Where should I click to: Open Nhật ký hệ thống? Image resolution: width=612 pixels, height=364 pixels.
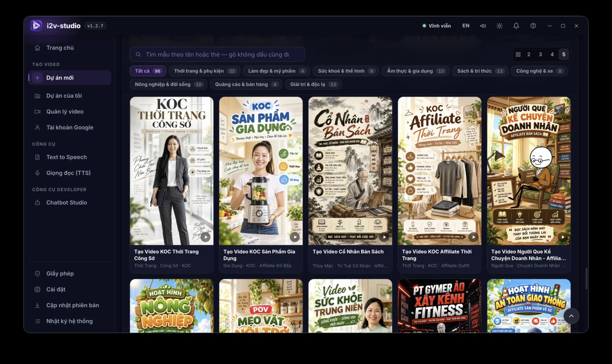click(x=69, y=321)
